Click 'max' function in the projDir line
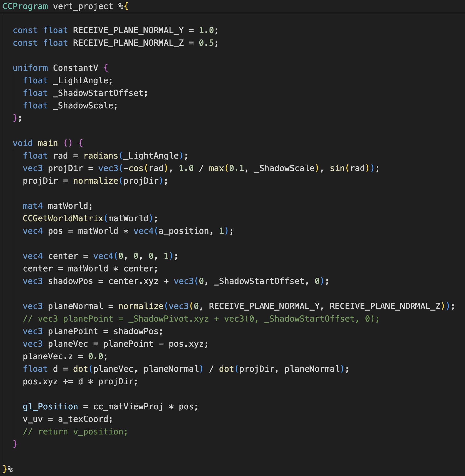This screenshot has height=476, width=465. tap(216, 168)
